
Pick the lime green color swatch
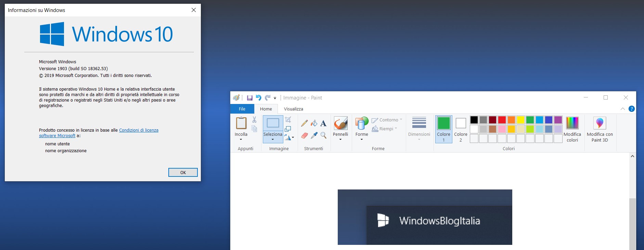point(530,129)
